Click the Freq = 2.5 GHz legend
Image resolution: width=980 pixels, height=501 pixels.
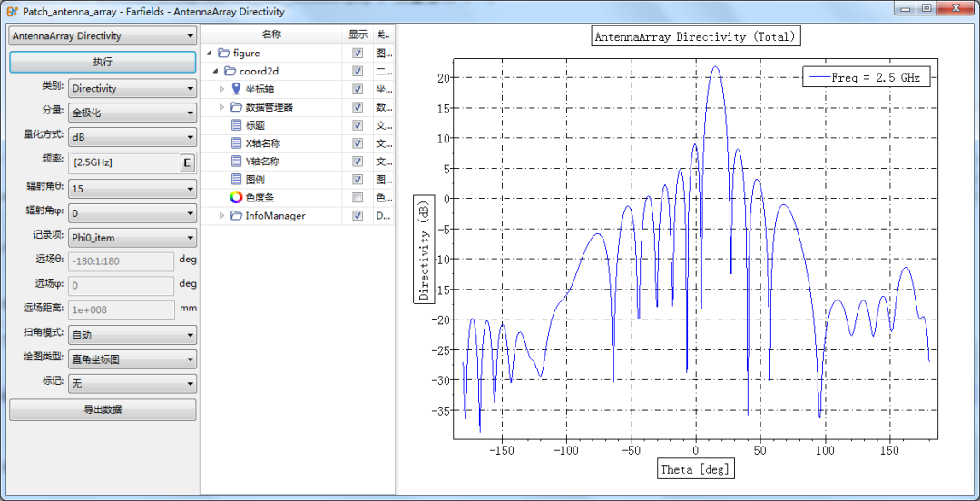867,77
